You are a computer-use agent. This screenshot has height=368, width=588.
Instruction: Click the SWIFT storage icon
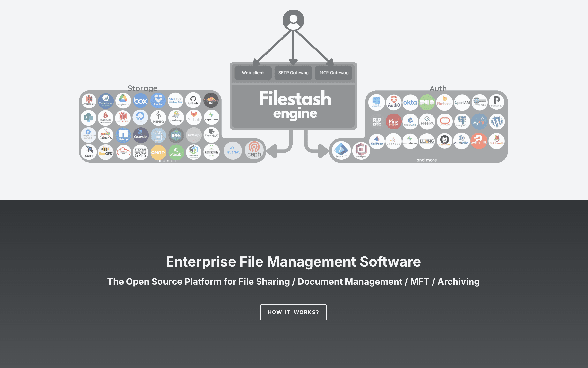pyautogui.click(x=89, y=152)
